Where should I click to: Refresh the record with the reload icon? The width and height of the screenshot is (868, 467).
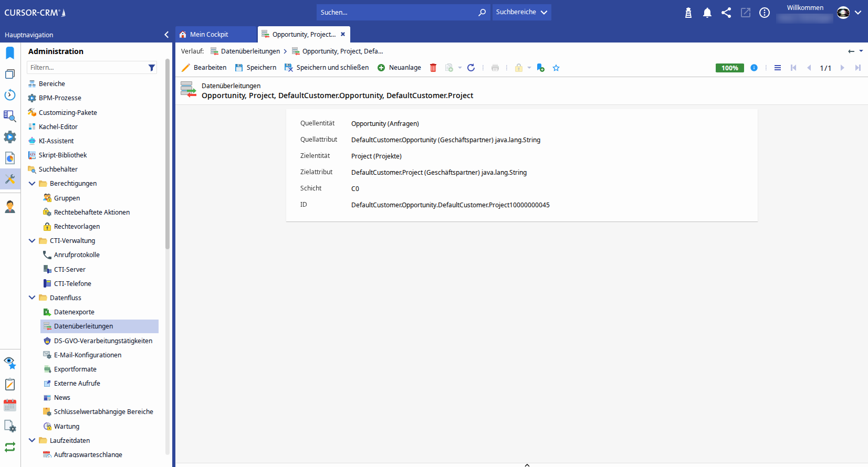pyautogui.click(x=471, y=68)
